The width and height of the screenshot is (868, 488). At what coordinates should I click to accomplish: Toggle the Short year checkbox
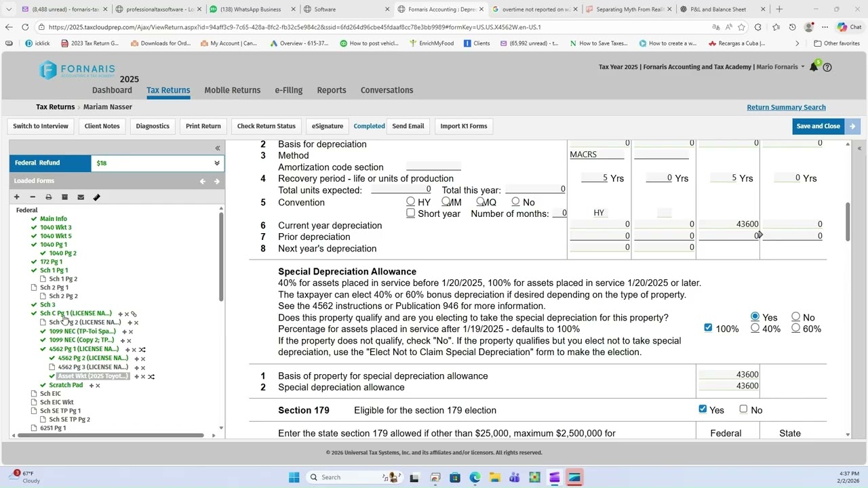410,213
